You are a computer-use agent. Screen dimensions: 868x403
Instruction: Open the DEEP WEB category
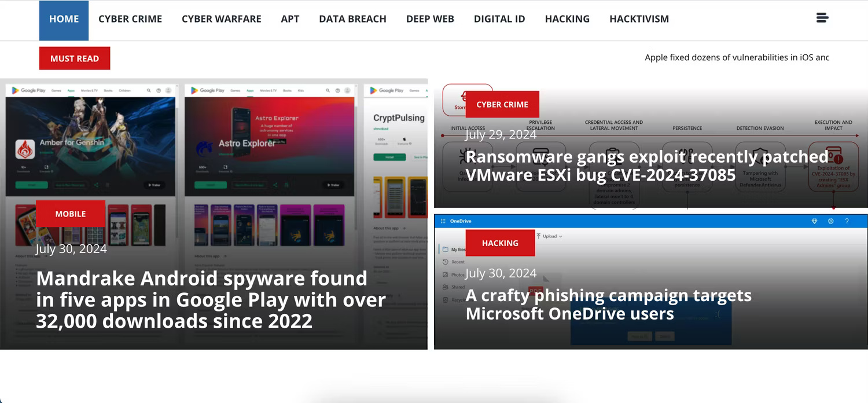tap(430, 19)
